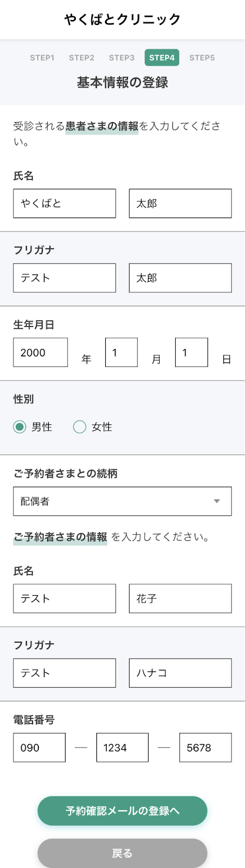The width and height of the screenshot is (245, 868).
Task: Select the highlighted STEP4 tab
Action: [x=162, y=58]
